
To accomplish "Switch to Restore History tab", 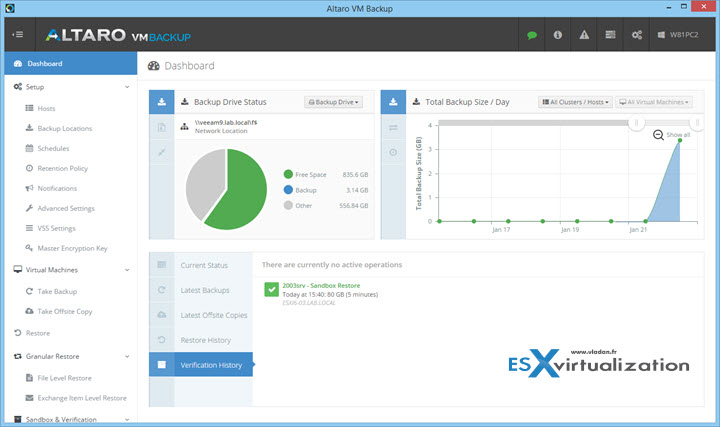I will tap(201, 340).
